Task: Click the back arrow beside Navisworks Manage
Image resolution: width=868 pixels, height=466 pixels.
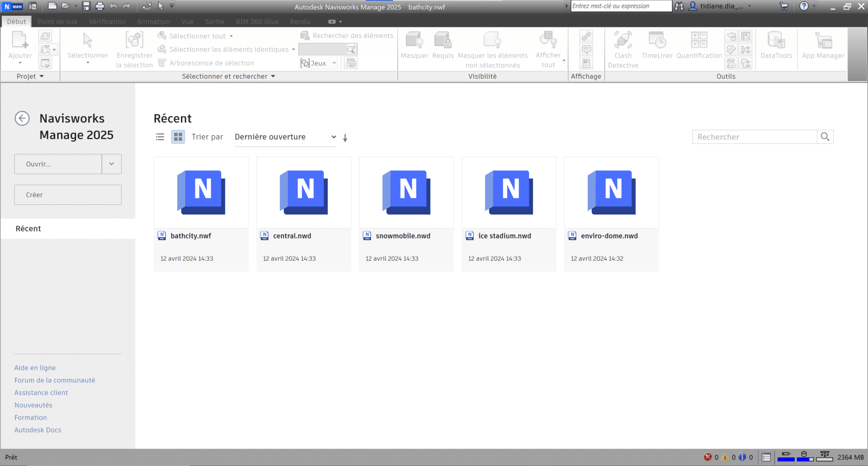Action: click(x=22, y=118)
